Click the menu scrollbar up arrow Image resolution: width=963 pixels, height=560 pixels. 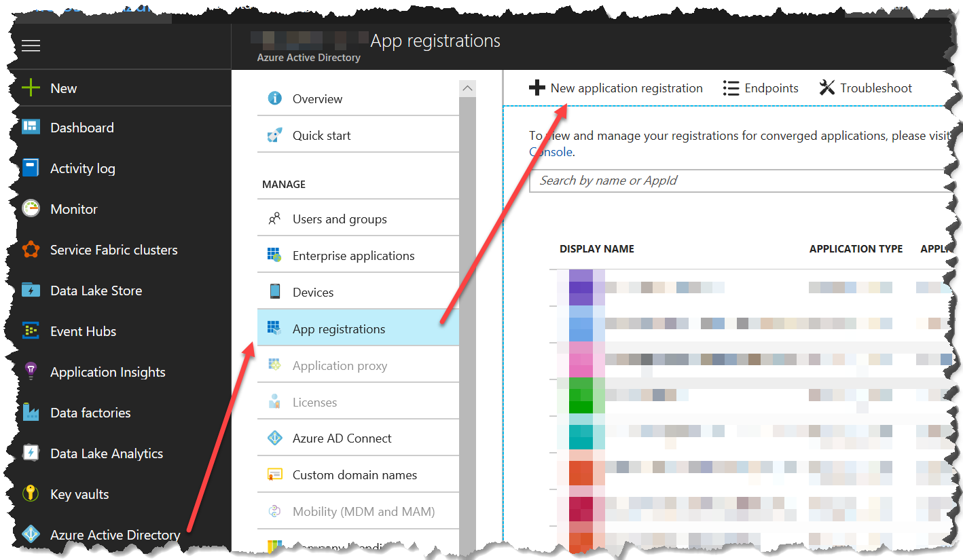(x=467, y=88)
